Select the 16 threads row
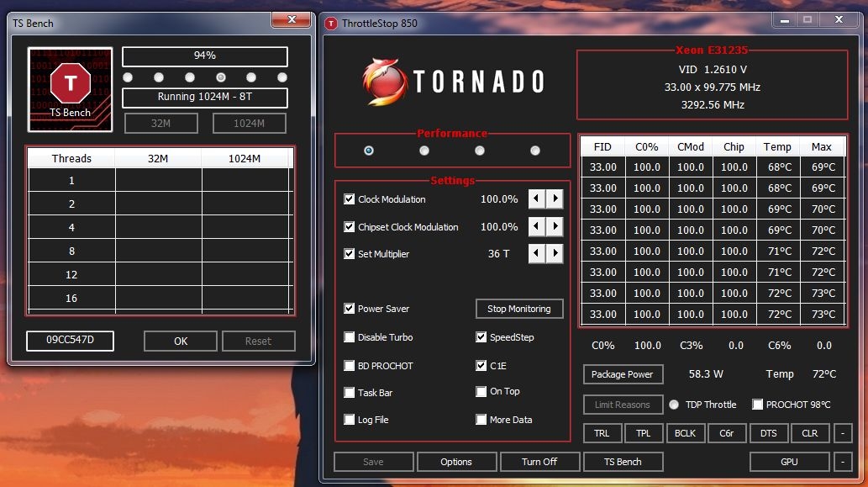The width and height of the screenshot is (868, 487). point(159,298)
